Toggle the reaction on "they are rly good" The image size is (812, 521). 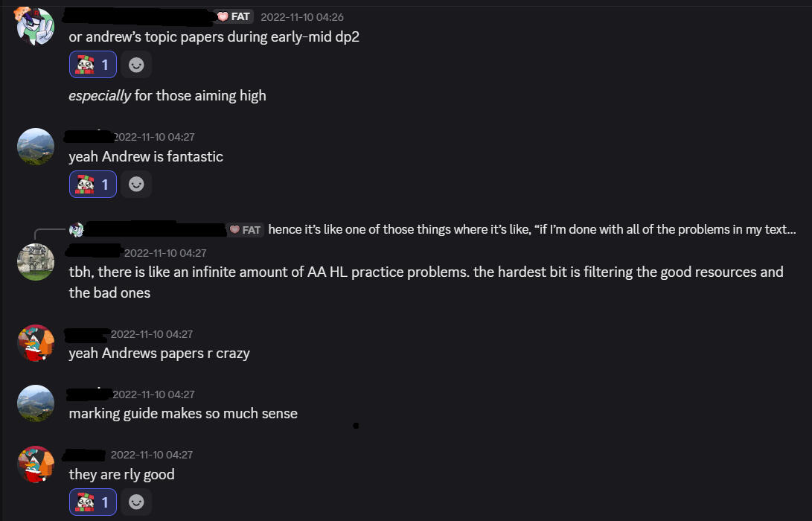click(93, 502)
